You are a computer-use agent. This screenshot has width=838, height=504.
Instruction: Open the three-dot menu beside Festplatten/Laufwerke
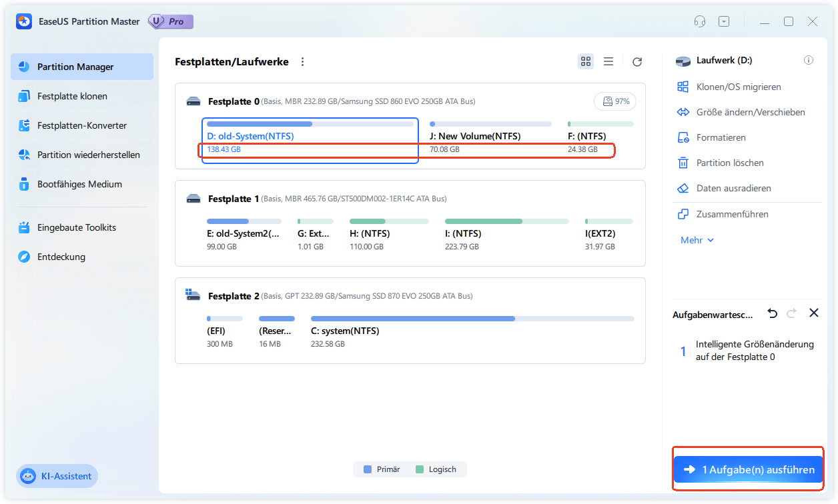302,62
